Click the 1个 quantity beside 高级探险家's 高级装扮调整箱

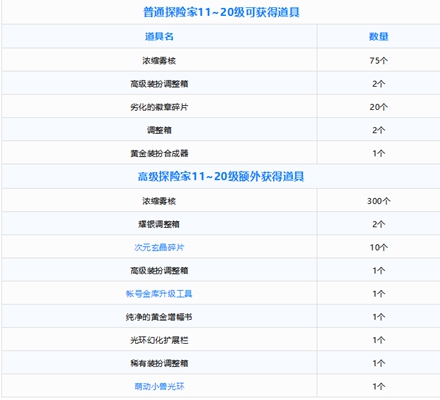[379, 270]
